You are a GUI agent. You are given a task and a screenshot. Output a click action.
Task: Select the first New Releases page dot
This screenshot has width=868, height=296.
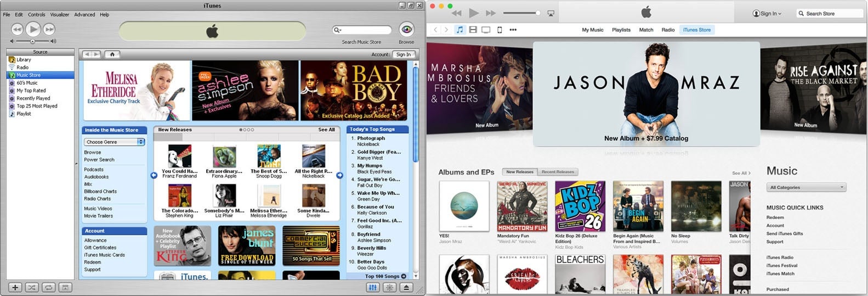tap(241, 130)
